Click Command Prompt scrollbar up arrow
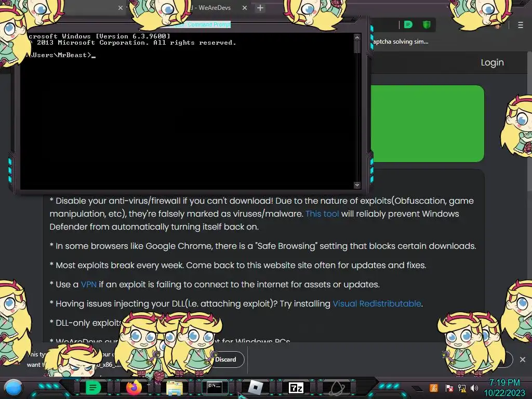This screenshot has height=399, width=532. pyautogui.click(x=357, y=37)
